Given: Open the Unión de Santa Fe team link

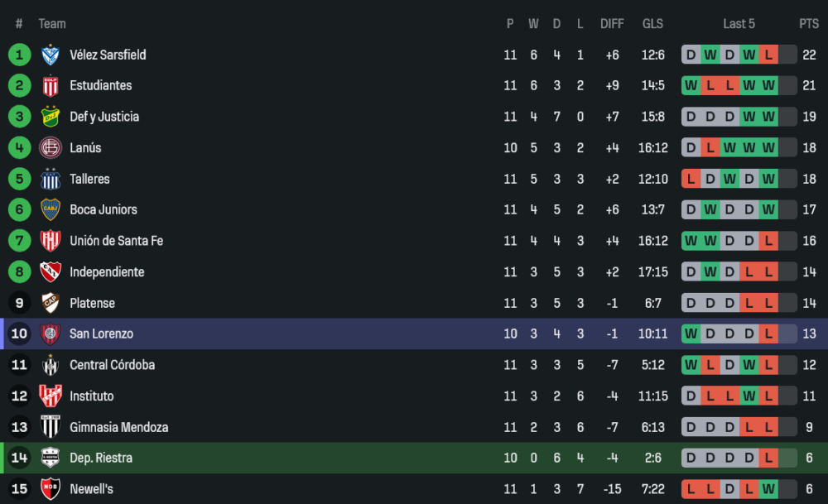Looking at the screenshot, I should (x=116, y=241).
